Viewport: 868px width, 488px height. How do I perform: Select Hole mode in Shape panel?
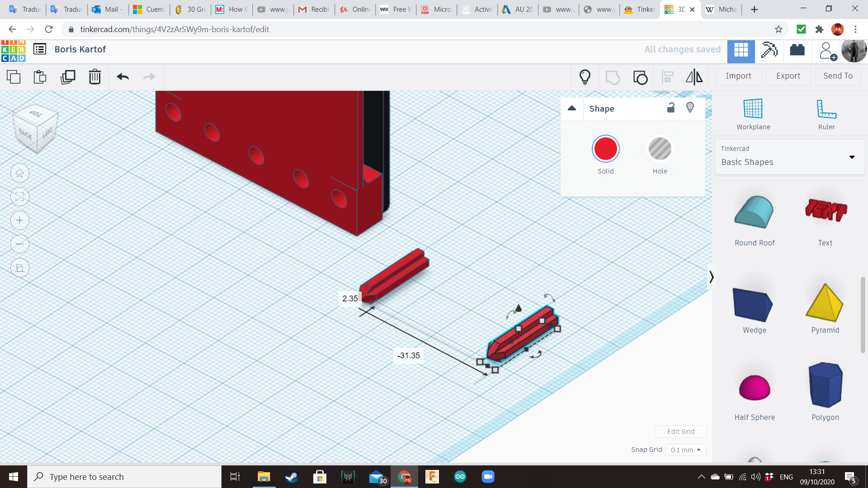pos(660,149)
